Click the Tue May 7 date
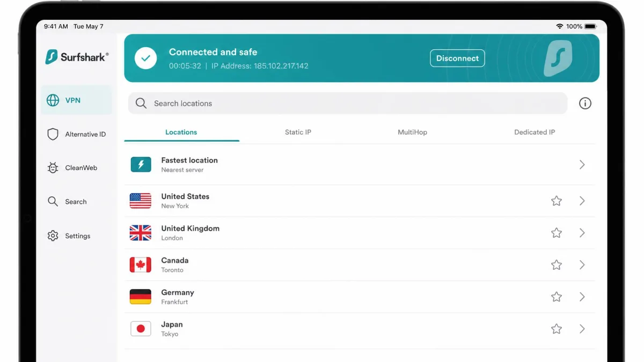This screenshot has width=644, height=362. [x=89, y=26]
